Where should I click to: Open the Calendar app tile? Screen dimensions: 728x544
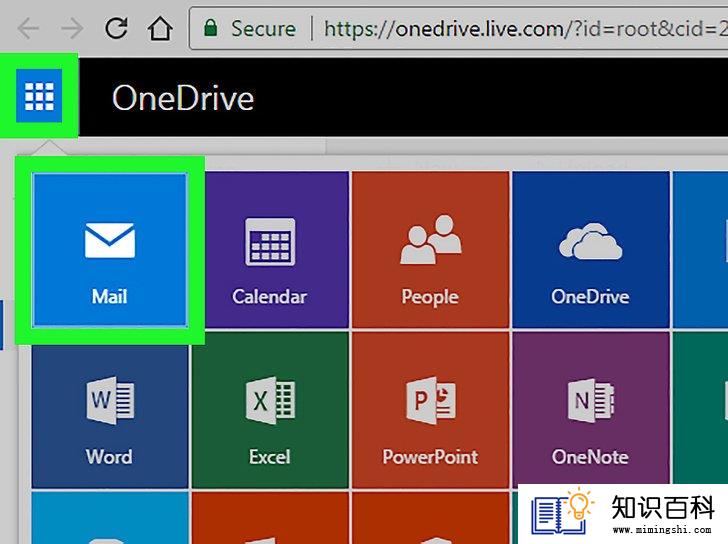point(270,250)
